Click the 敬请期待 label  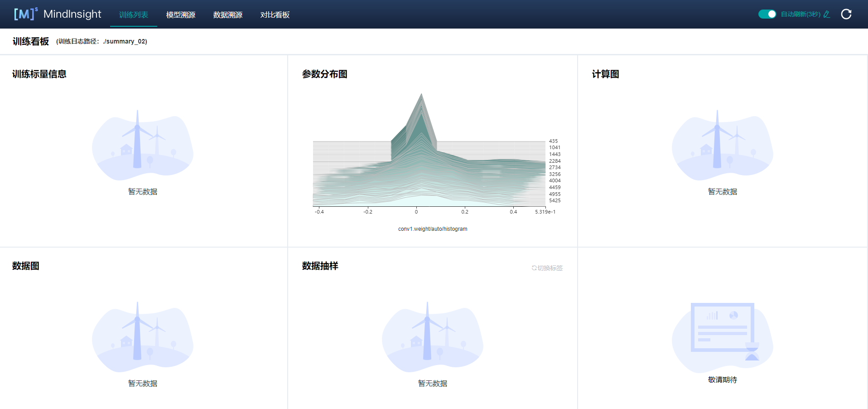click(x=723, y=380)
